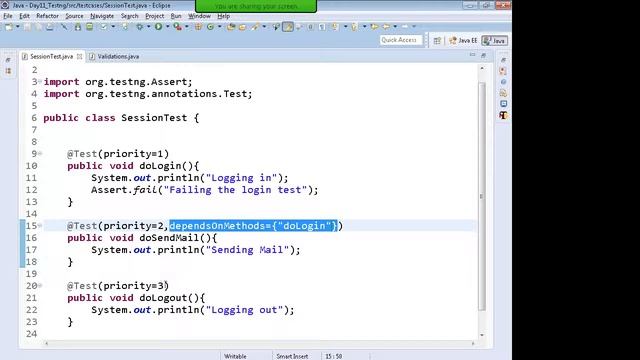
Task: Click the vertical scrollbar thumb in editor
Action: pyautogui.click(x=482, y=196)
